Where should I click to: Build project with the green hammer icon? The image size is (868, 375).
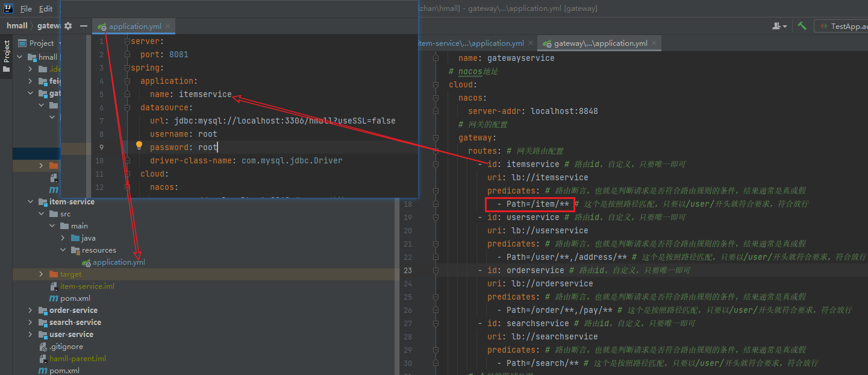[802, 26]
